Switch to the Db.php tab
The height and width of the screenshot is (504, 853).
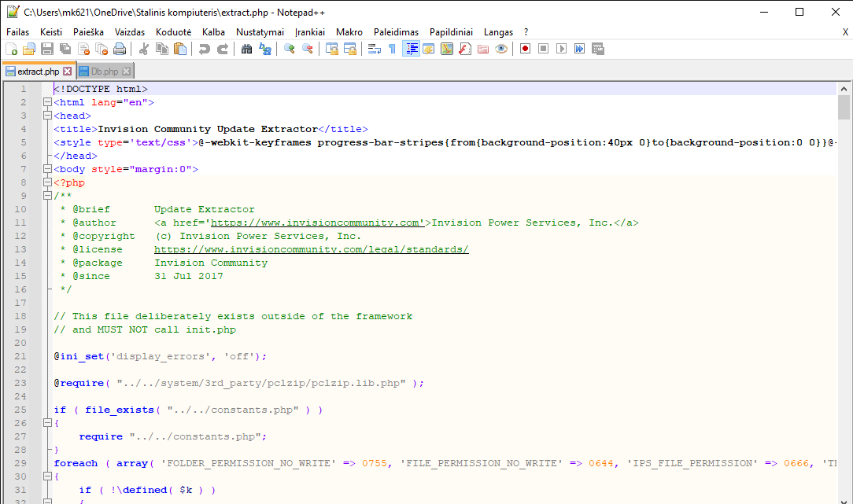coord(104,72)
